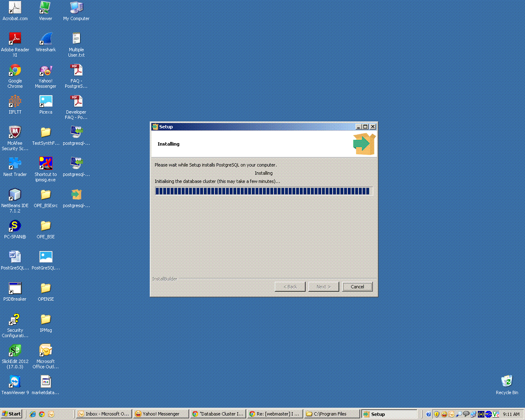525x420 pixels.
Task: Click the disabled Next button in Setup
Action: tap(324, 286)
